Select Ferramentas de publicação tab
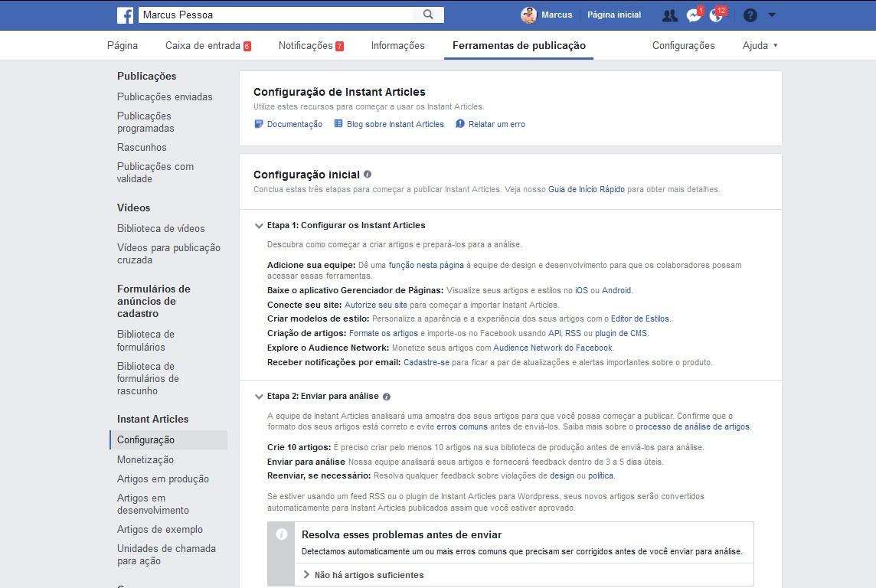Image resolution: width=876 pixels, height=588 pixels. (x=519, y=46)
